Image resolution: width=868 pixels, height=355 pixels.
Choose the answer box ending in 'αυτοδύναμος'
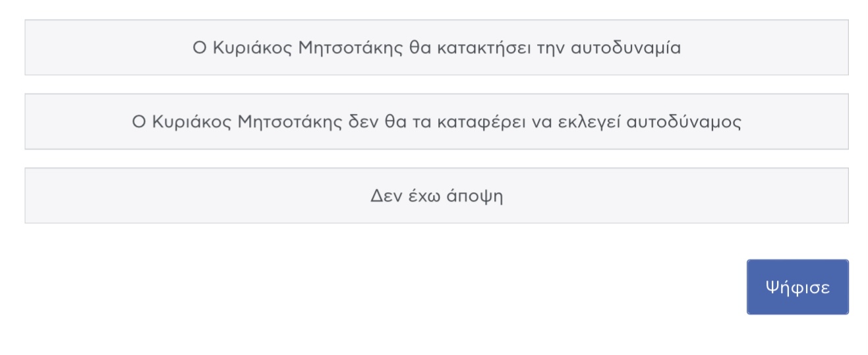[436, 122]
